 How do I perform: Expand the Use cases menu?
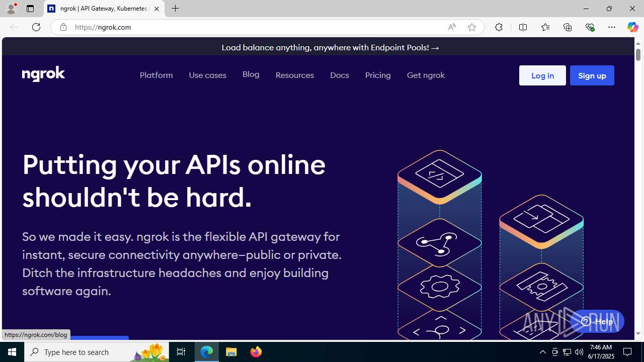click(x=207, y=75)
